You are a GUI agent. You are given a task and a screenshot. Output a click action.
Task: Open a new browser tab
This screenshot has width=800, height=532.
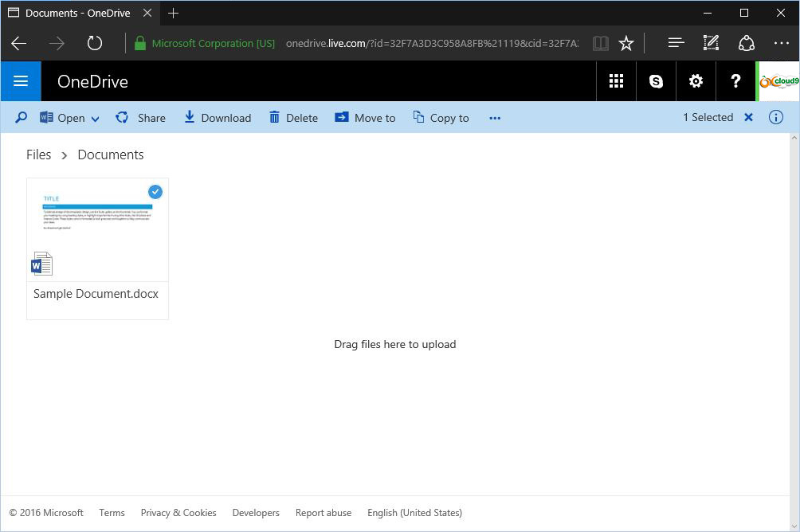[173, 14]
